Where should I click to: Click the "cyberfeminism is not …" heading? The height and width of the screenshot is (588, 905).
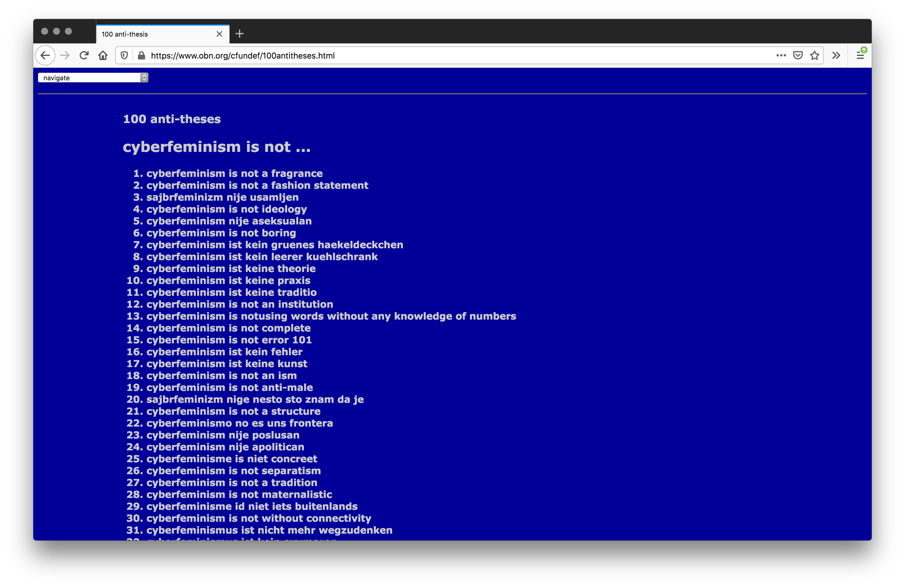(x=216, y=147)
